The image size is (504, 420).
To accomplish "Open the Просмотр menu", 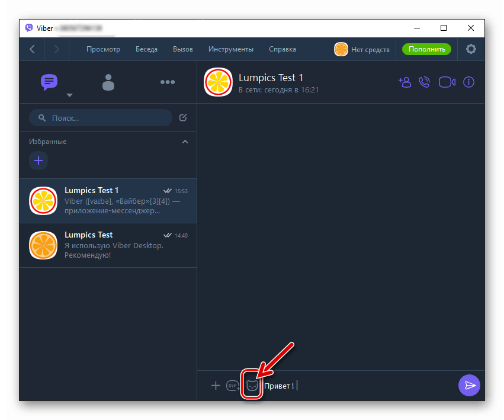I will click(103, 49).
